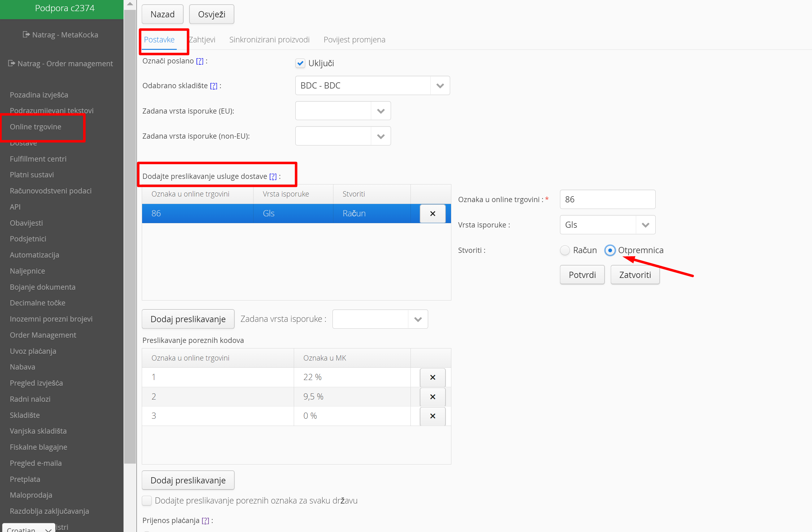Open Zadana vrsta isporuke (EU) dropdown
This screenshot has height=532, width=812.
click(381, 111)
